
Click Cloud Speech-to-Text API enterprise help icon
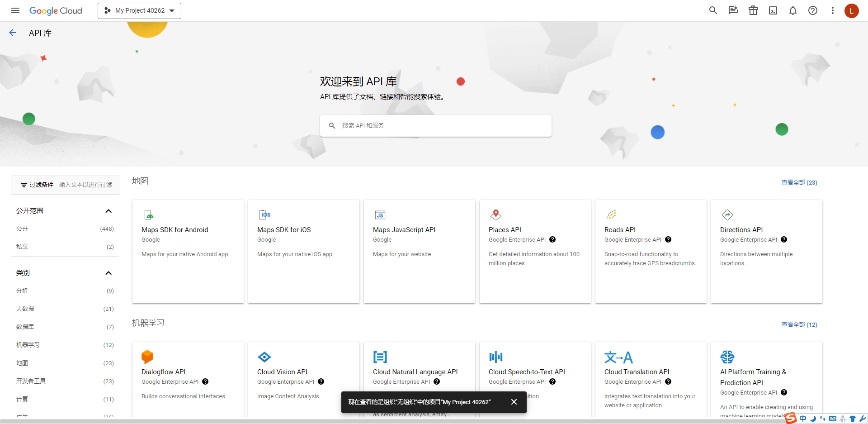click(x=552, y=382)
